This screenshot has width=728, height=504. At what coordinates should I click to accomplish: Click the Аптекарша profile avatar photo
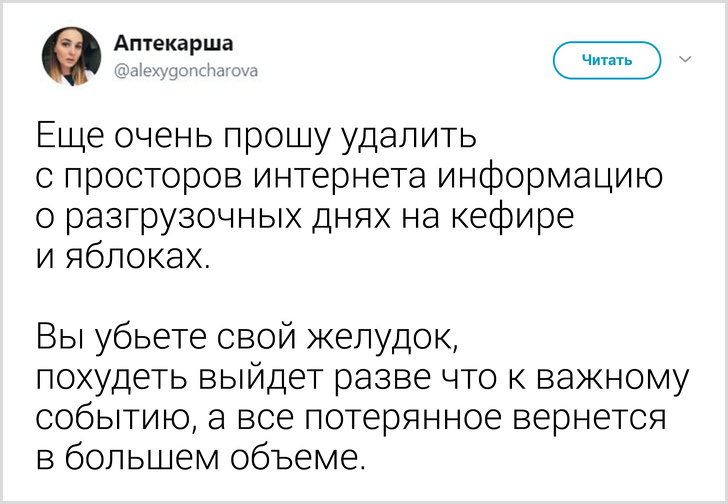(72, 57)
